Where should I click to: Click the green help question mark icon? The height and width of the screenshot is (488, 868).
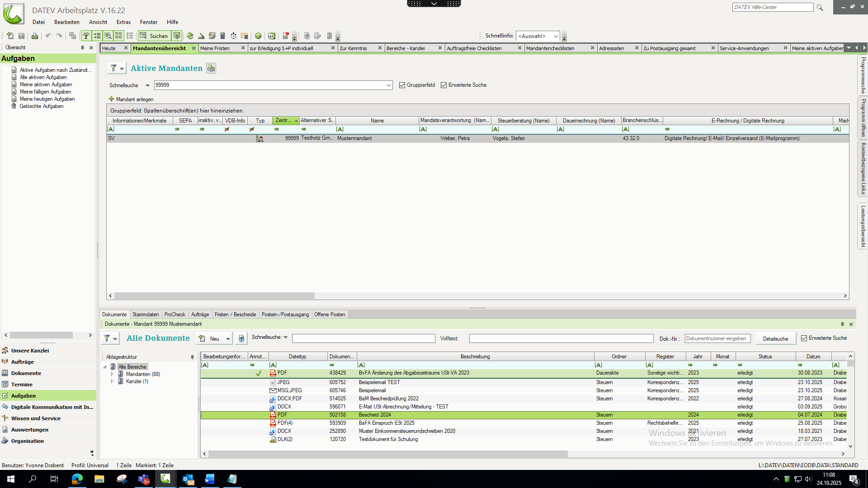click(258, 36)
